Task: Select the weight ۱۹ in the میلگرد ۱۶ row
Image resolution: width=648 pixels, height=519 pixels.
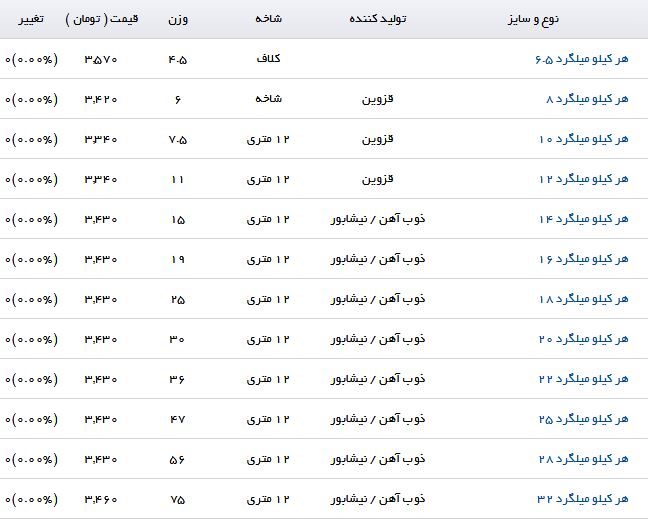Action: point(178,260)
